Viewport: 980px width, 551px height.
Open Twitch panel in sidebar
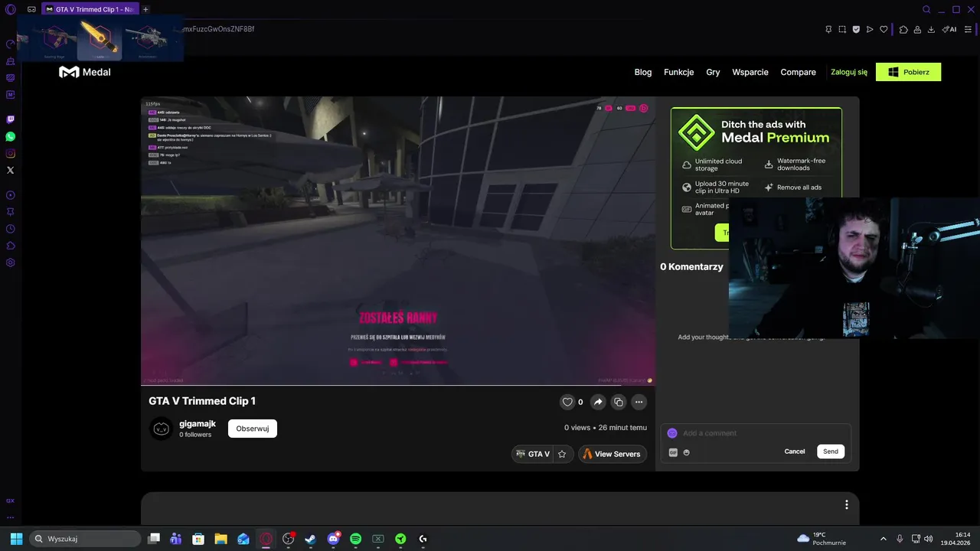pyautogui.click(x=11, y=119)
